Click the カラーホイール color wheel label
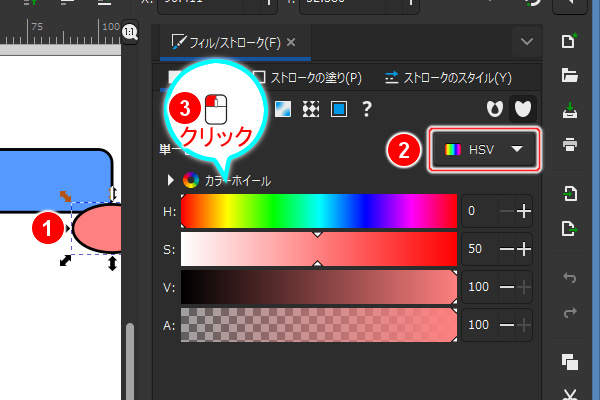 click(x=238, y=180)
